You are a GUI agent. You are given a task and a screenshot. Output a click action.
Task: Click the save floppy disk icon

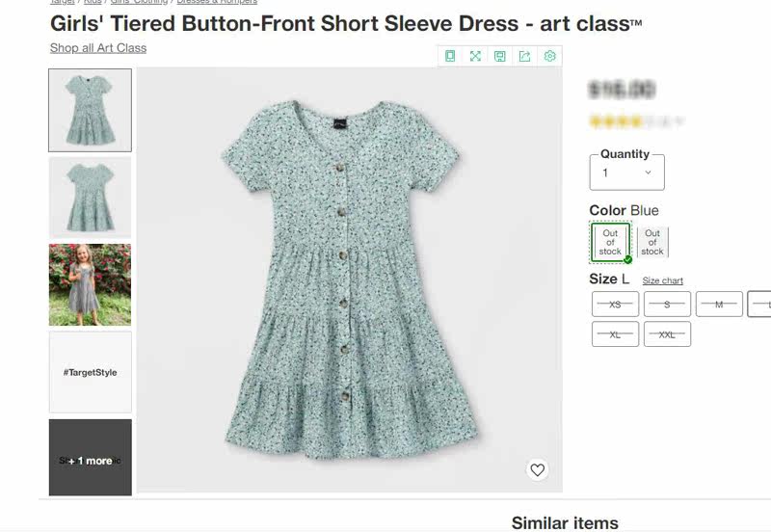[x=500, y=56]
